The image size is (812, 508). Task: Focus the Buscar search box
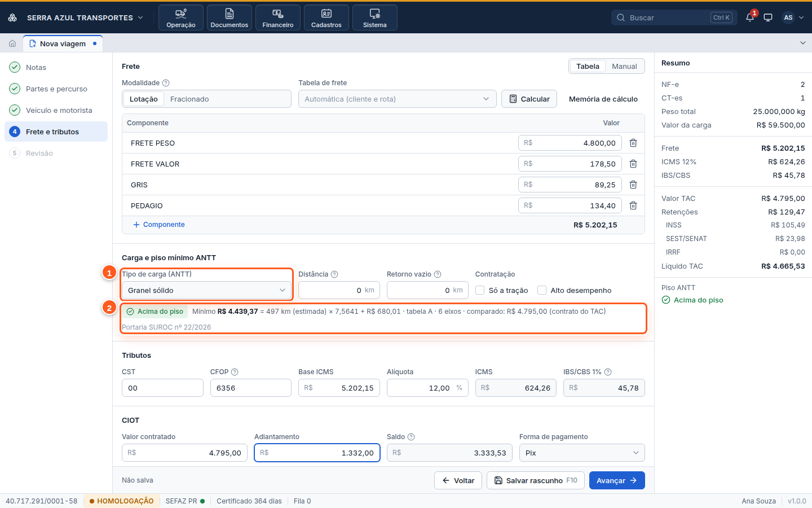click(x=674, y=17)
